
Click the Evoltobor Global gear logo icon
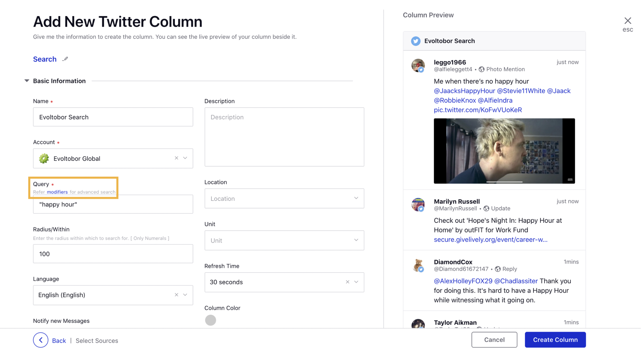[x=44, y=159]
